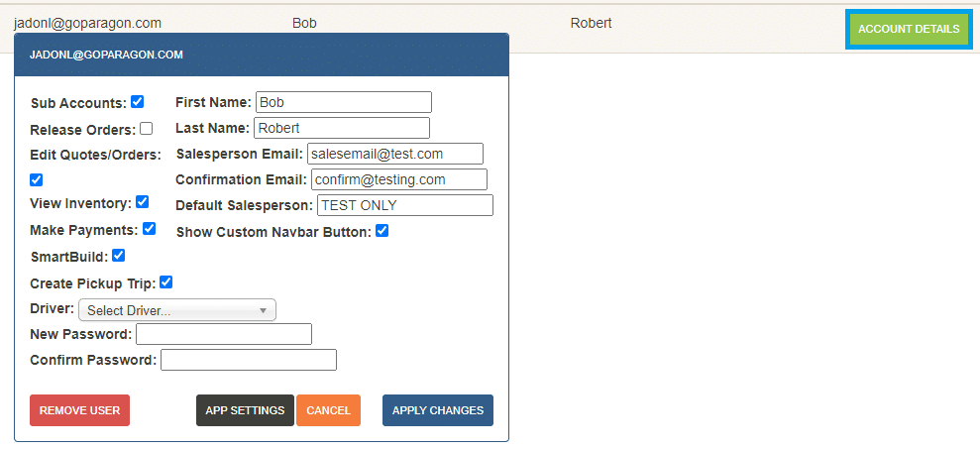
Task: Toggle the Sub Accounts checkbox
Action: tap(138, 101)
